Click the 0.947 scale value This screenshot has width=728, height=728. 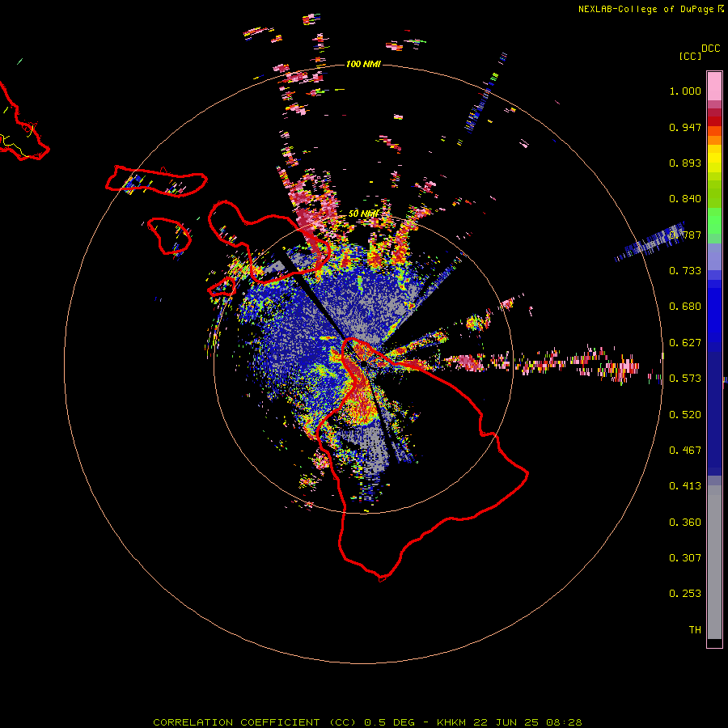[685, 127]
